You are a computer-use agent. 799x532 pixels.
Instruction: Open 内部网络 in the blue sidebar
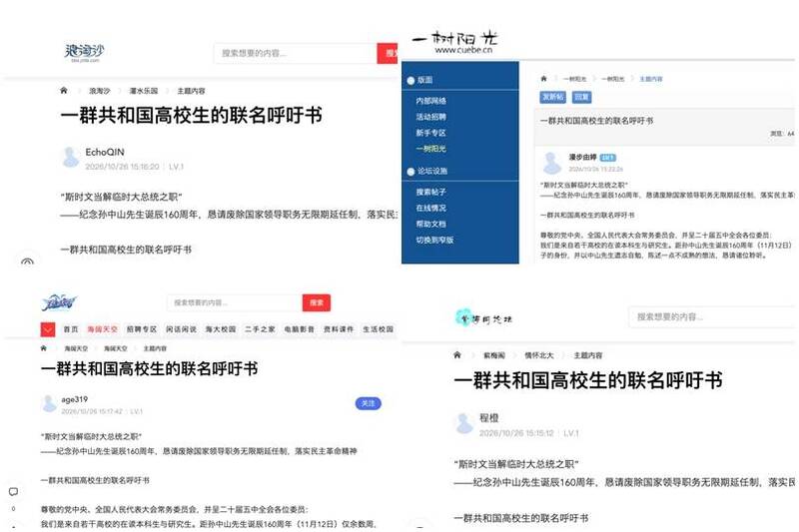tap(430, 101)
